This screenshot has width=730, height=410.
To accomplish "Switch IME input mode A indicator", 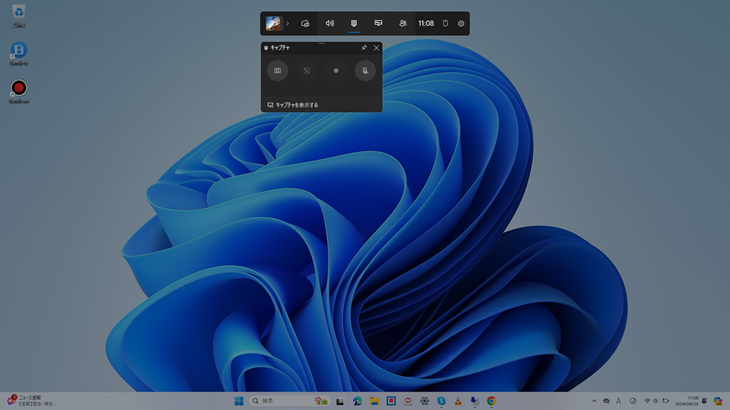I will [x=618, y=401].
